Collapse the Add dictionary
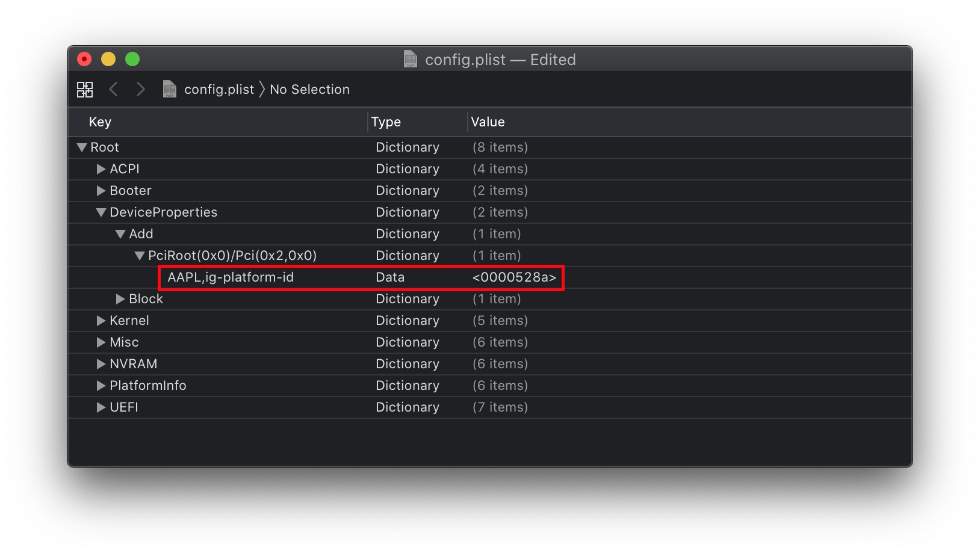 119,233
